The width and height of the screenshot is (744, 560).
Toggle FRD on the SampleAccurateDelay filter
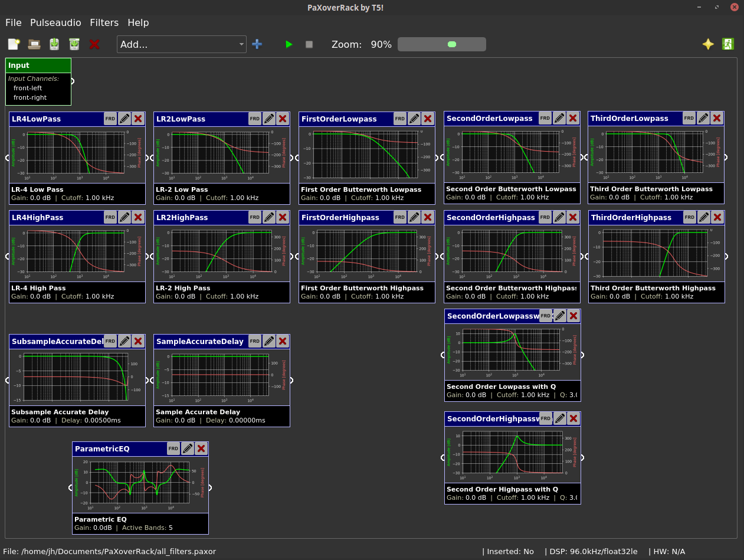point(255,341)
